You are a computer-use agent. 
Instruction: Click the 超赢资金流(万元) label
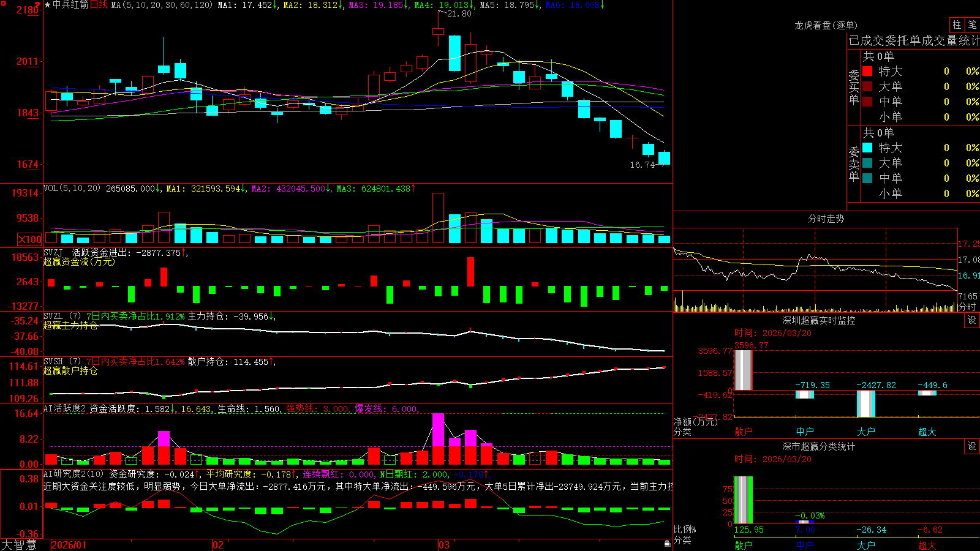(x=79, y=261)
